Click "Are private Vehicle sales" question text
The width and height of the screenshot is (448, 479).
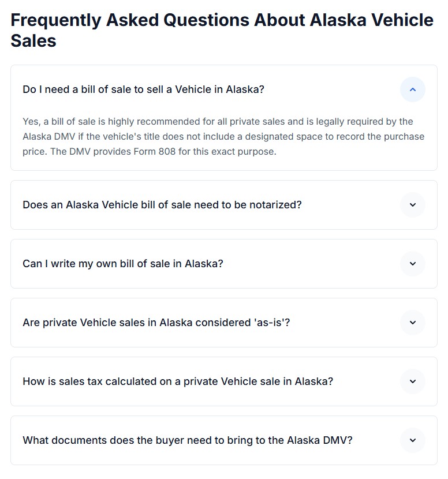click(156, 323)
